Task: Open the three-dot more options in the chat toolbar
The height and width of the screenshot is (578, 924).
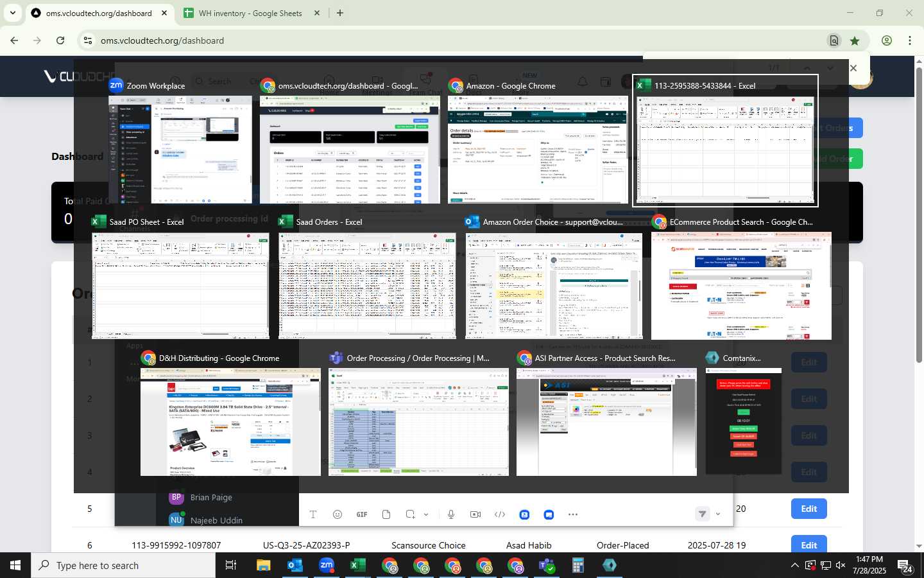Action: (x=573, y=514)
